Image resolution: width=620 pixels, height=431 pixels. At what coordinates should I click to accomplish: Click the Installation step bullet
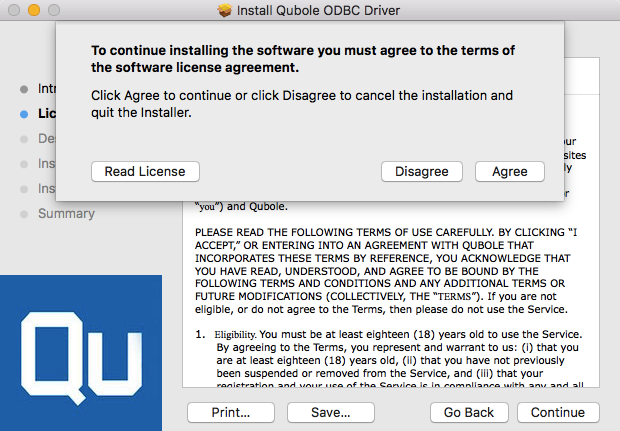(24, 189)
